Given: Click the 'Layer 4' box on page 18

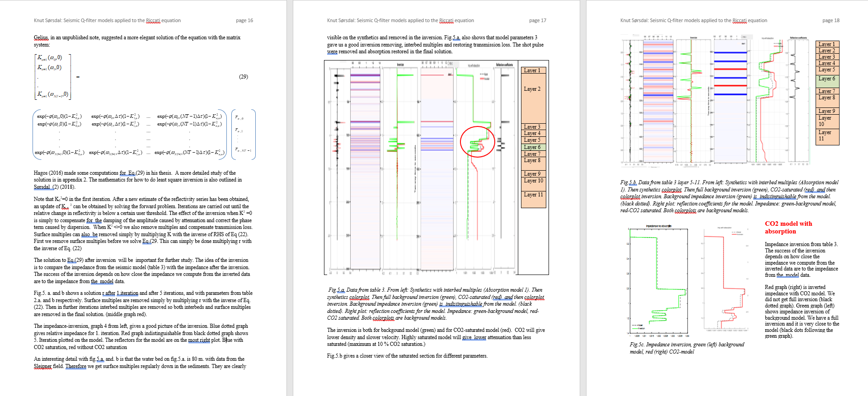Looking at the screenshot, I should pos(827,63).
